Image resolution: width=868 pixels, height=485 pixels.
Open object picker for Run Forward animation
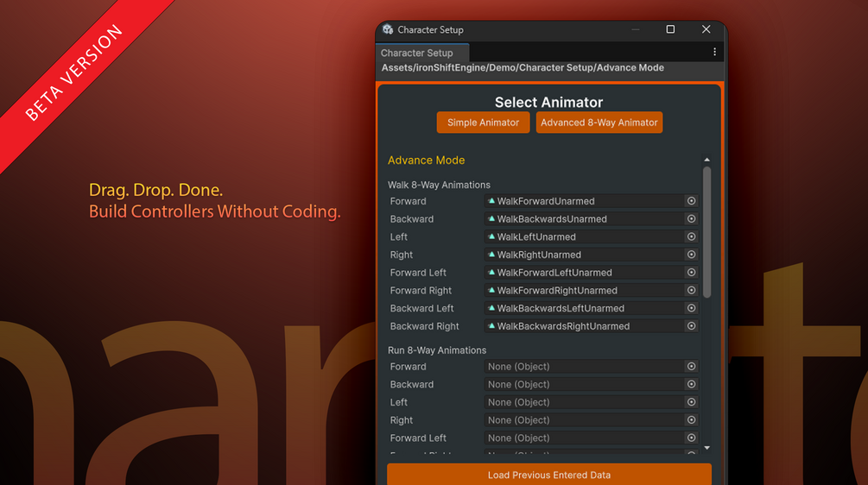pos(691,366)
